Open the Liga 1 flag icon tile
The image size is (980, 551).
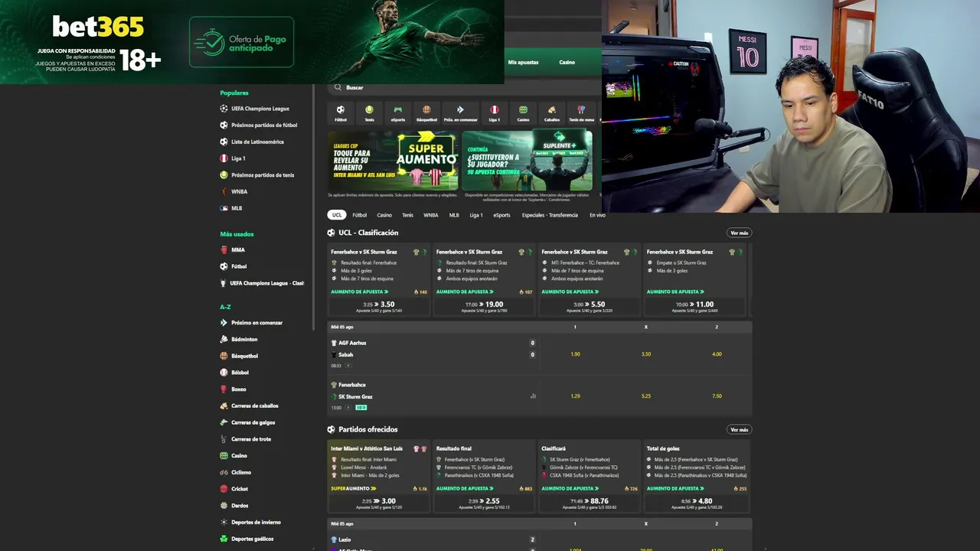click(x=494, y=112)
